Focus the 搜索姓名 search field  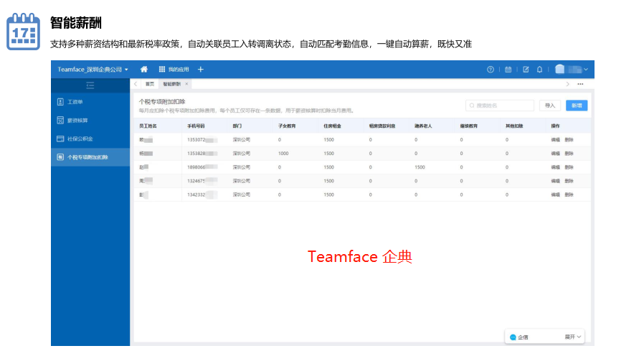click(x=500, y=106)
